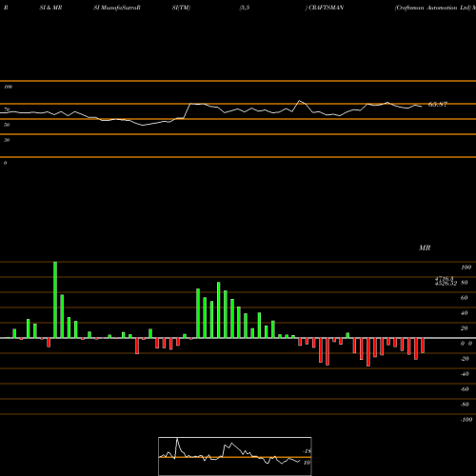Open the mini overview chart thumbnail
The image size is (476, 476).
235,456
